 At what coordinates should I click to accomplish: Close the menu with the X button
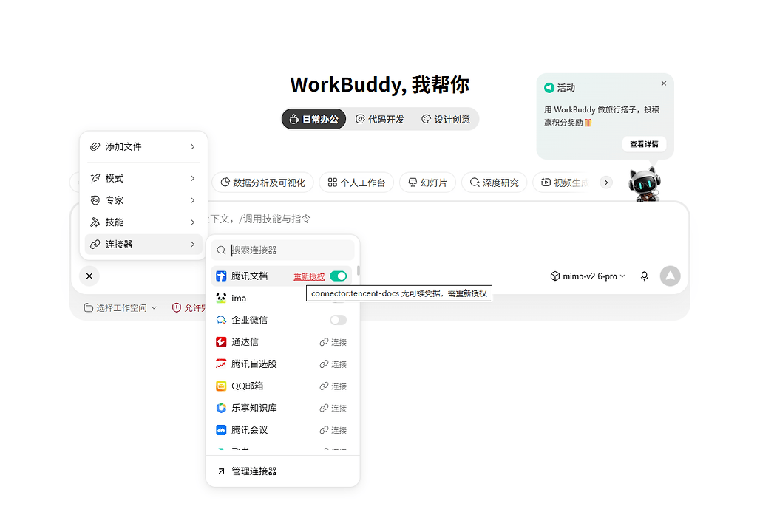coord(89,276)
